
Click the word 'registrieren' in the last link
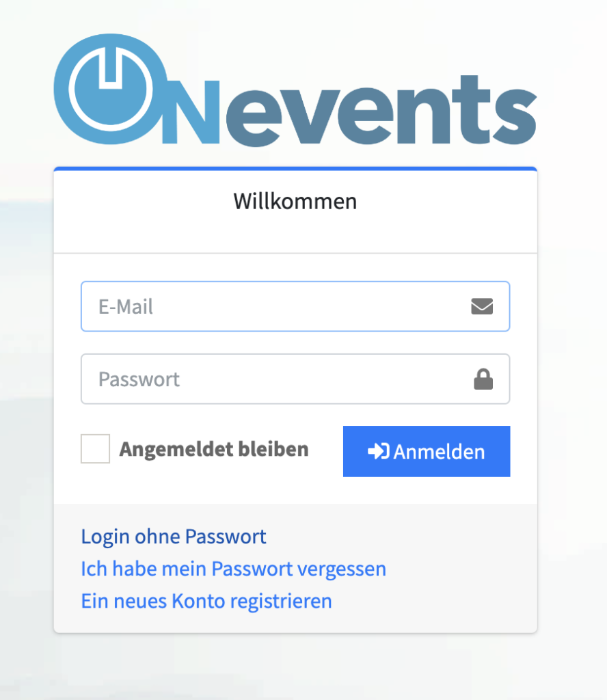[281, 602]
